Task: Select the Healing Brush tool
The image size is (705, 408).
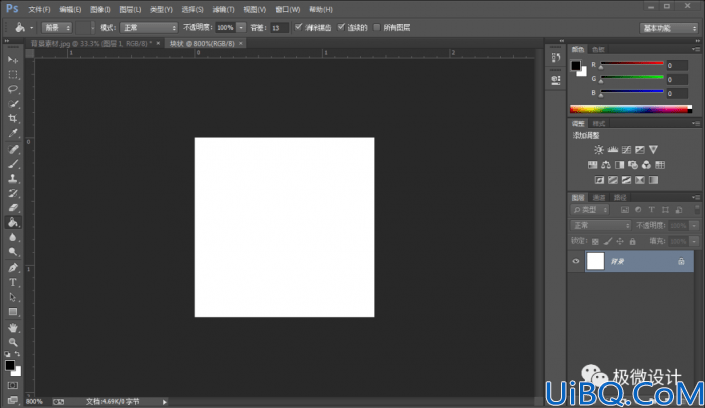Action: 13,149
